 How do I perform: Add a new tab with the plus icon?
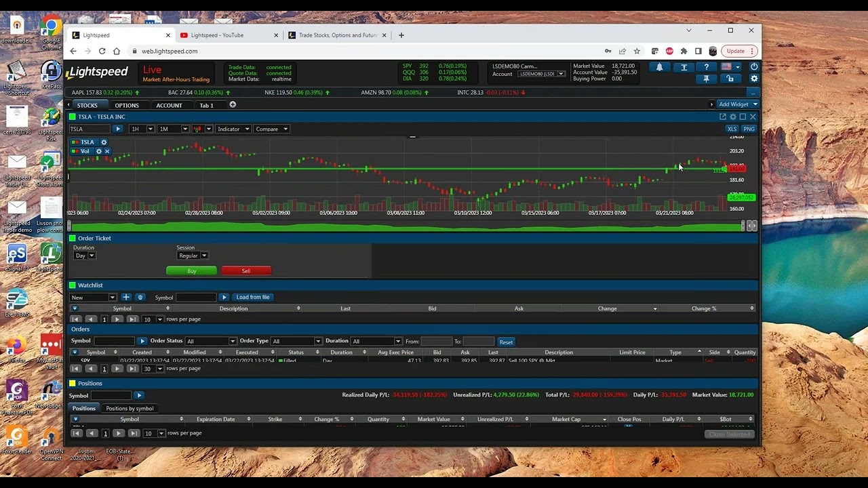click(x=233, y=104)
